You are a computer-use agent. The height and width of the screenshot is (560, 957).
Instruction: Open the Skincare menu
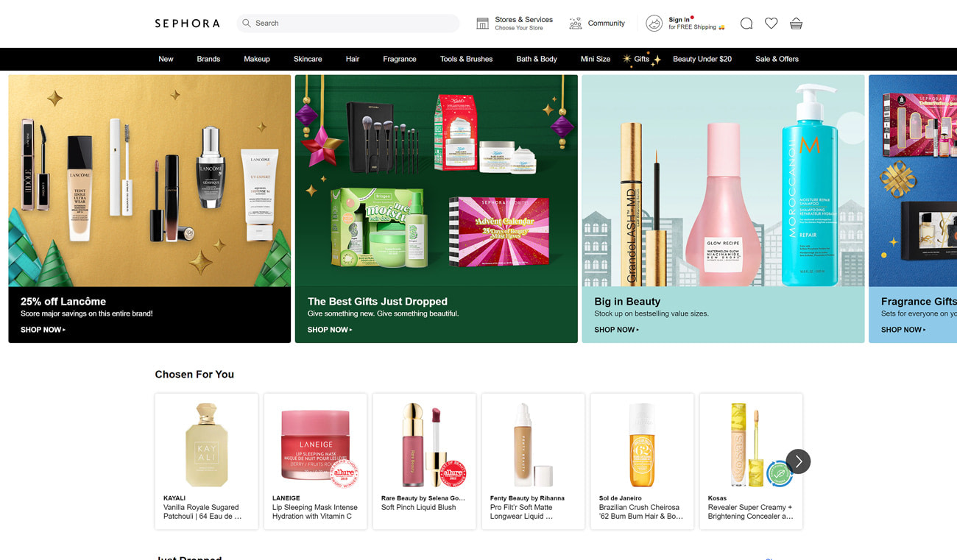[308, 59]
